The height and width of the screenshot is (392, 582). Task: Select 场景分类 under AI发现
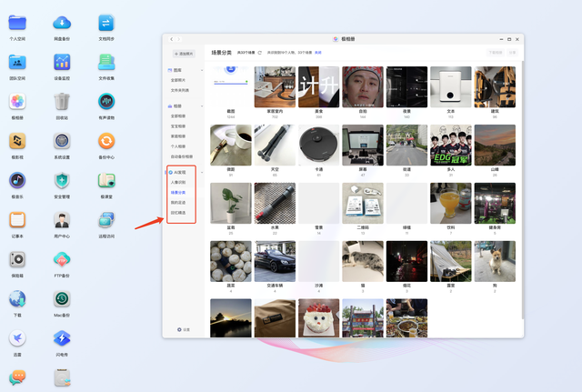[178, 192]
